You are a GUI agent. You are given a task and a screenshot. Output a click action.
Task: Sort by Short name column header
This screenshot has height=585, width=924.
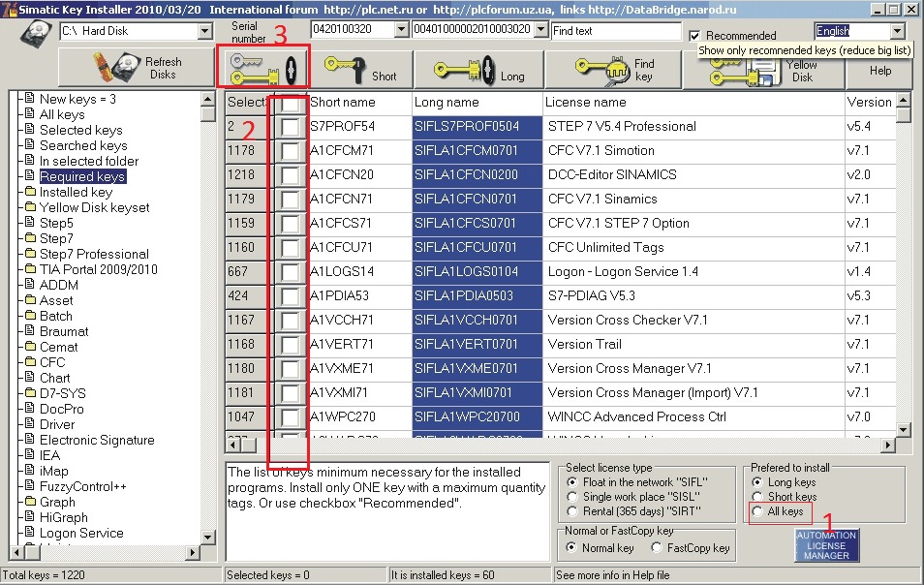pyautogui.click(x=359, y=103)
